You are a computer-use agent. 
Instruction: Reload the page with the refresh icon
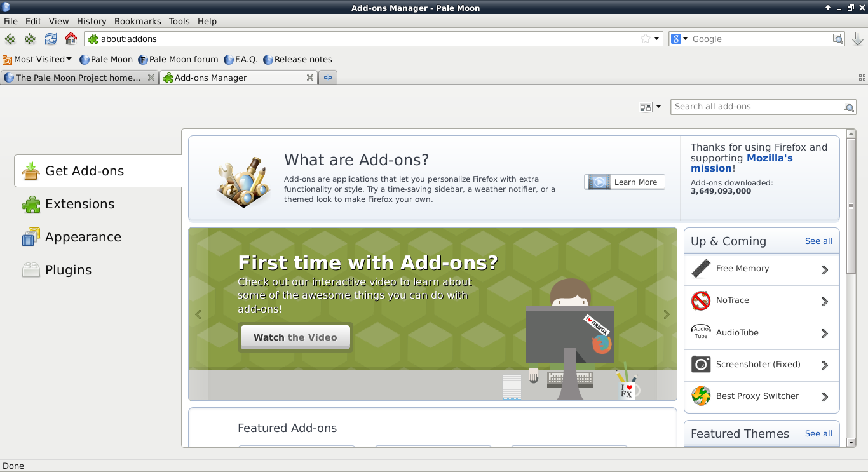click(x=51, y=39)
